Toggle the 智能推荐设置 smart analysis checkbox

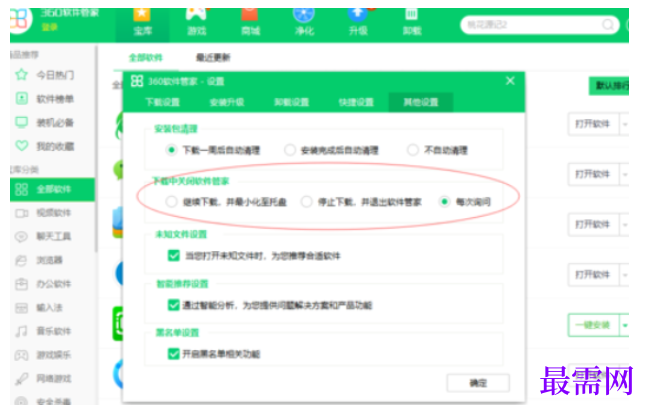(x=173, y=305)
